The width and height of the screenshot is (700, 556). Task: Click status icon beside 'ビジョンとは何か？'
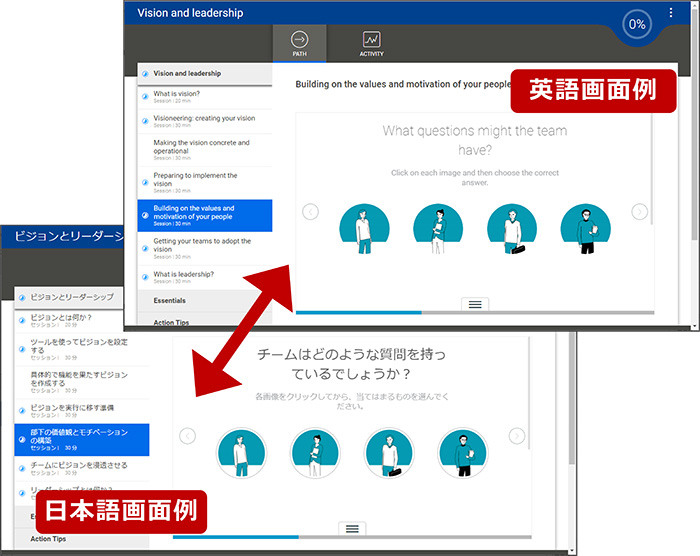[22, 320]
